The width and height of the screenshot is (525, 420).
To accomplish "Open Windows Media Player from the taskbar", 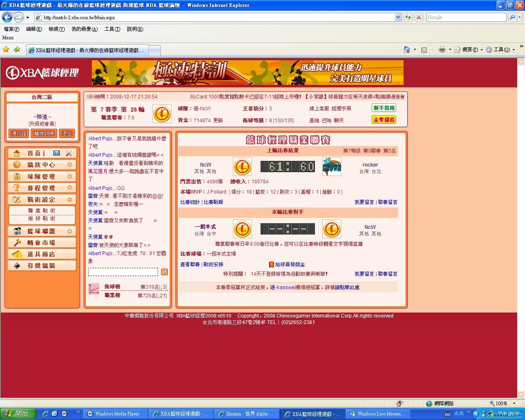I will point(114,414).
